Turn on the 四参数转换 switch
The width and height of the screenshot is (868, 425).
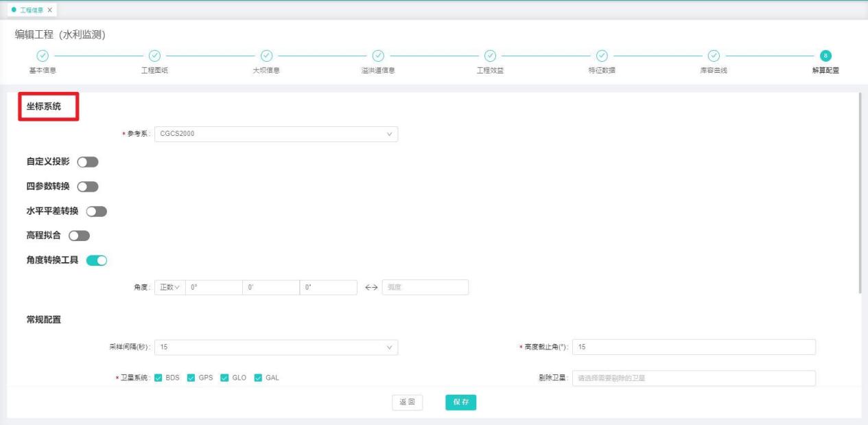pos(88,187)
